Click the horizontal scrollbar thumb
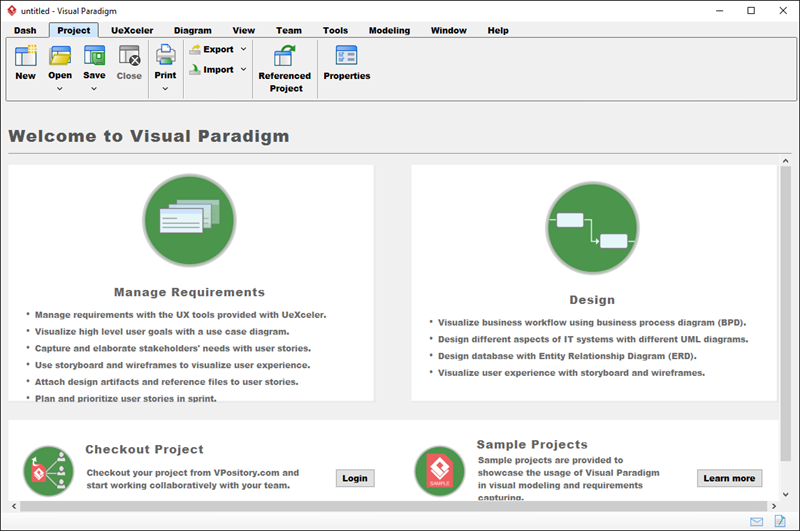 393,506
